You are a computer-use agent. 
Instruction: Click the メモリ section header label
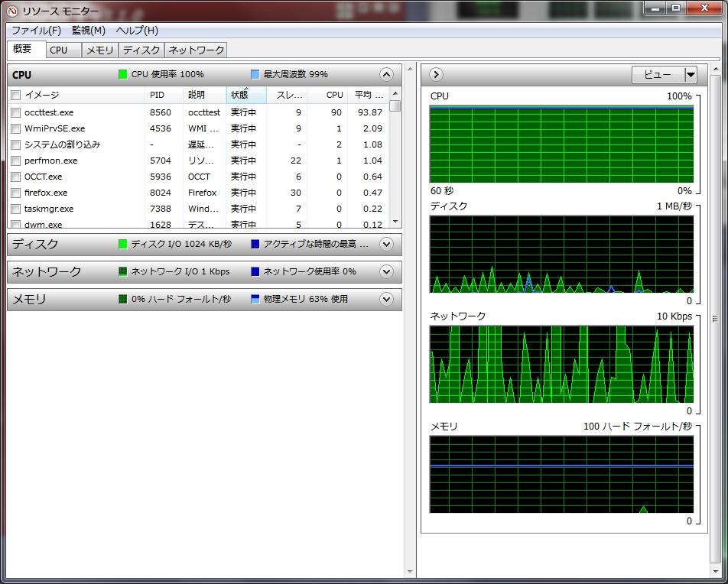(x=29, y=299)
